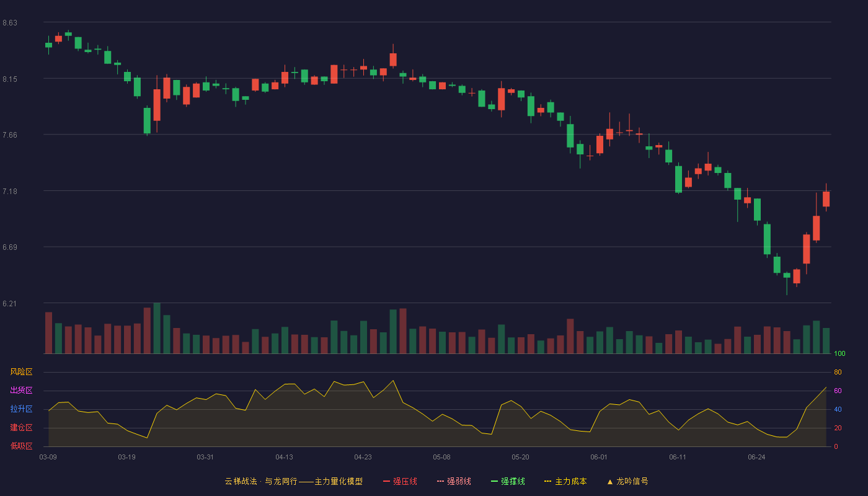Select the 出货区 zone label
868x496 pixels.
tap(21, 391)
